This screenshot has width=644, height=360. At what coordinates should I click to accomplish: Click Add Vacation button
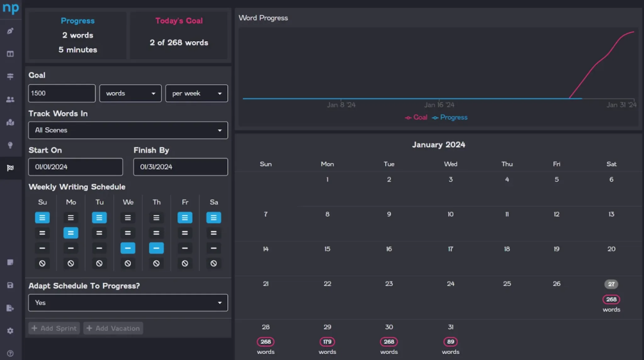[x=114, y=328]
